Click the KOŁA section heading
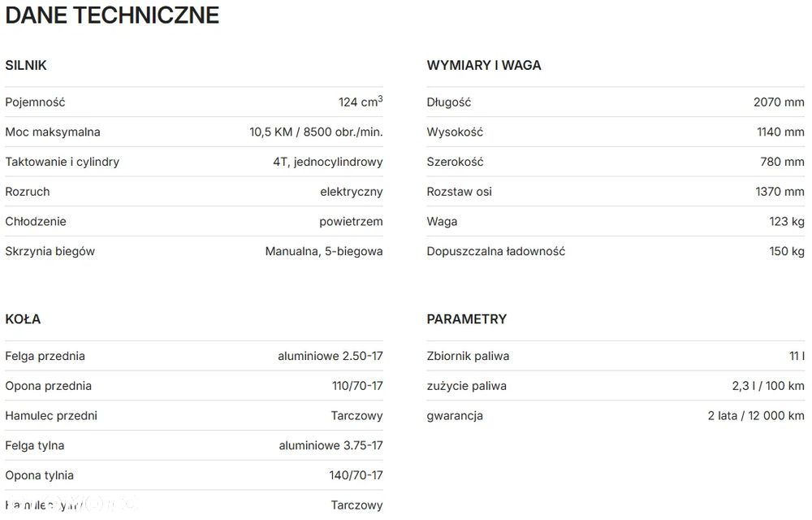The width and height of the screenshot is (812, 520). [23, 318]
